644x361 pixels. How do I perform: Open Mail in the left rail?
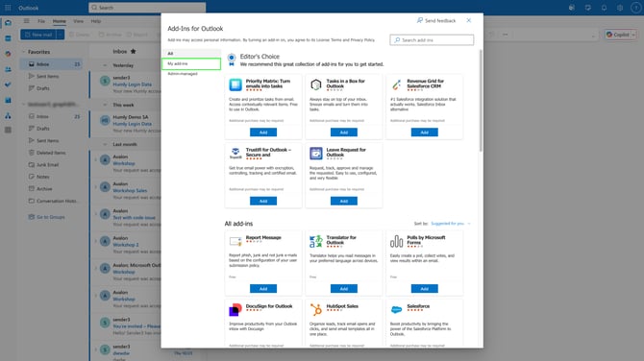(x=8, y=23)
